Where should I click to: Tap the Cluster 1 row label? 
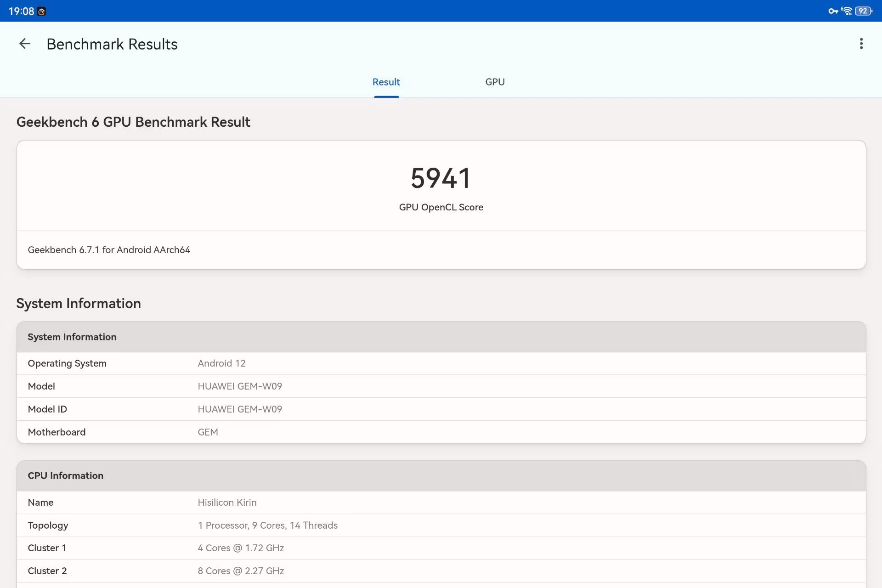coord(47,548)
